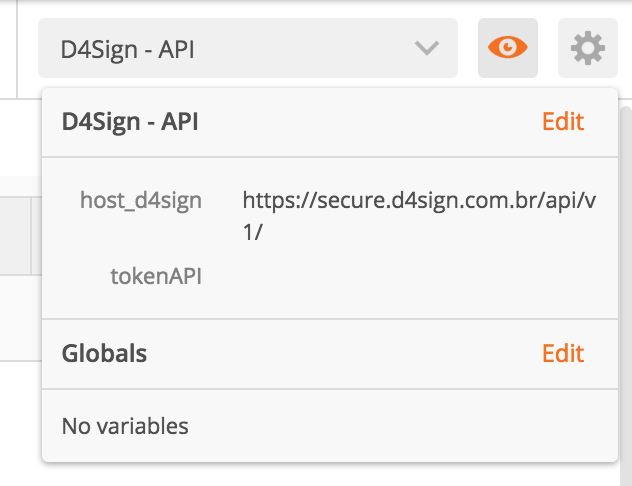Select the tokenAPI variable name
632x486 pixels.
point(156,276)
